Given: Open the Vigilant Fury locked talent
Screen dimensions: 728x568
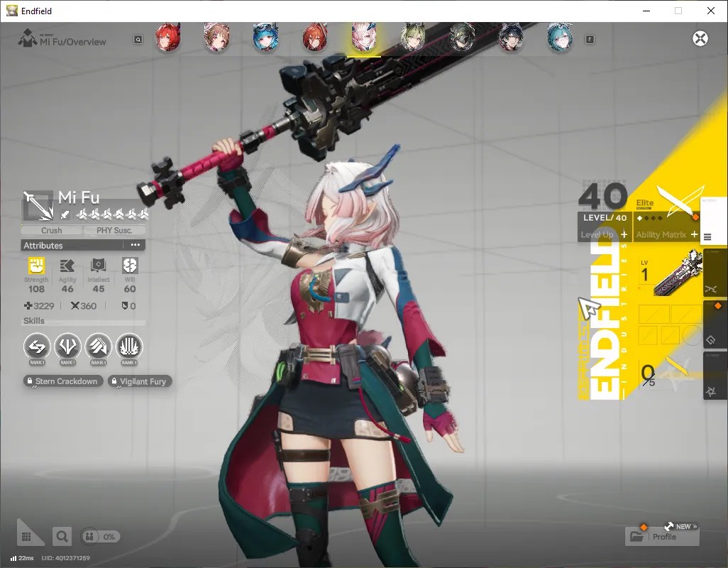Looking at the screenshot, I should pyautogui.click(x=140, y=381).
